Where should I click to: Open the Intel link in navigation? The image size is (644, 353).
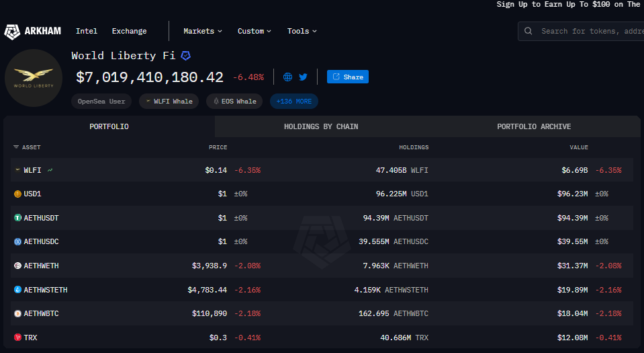(87, 31)
